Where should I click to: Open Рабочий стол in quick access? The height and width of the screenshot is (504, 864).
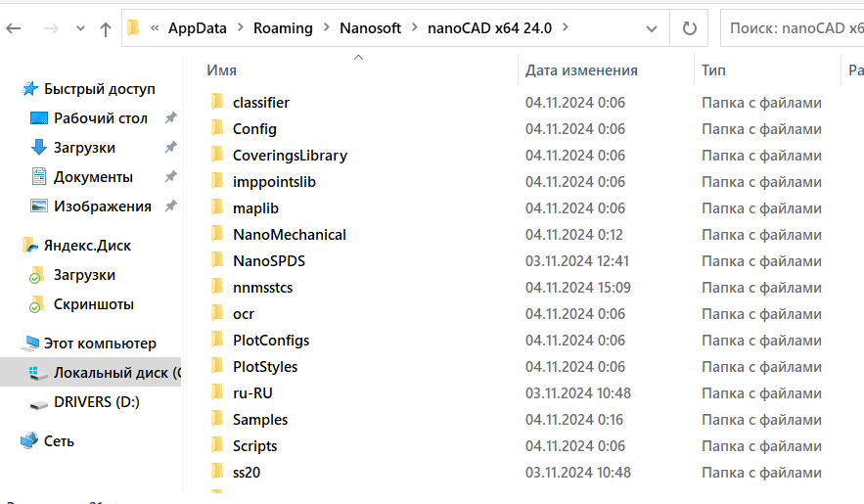100,117
